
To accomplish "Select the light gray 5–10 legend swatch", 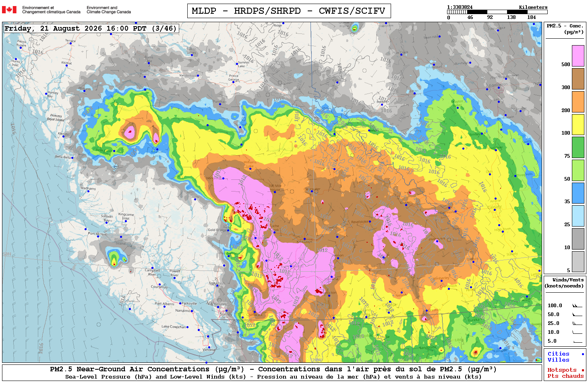I will tap(578, 262).
